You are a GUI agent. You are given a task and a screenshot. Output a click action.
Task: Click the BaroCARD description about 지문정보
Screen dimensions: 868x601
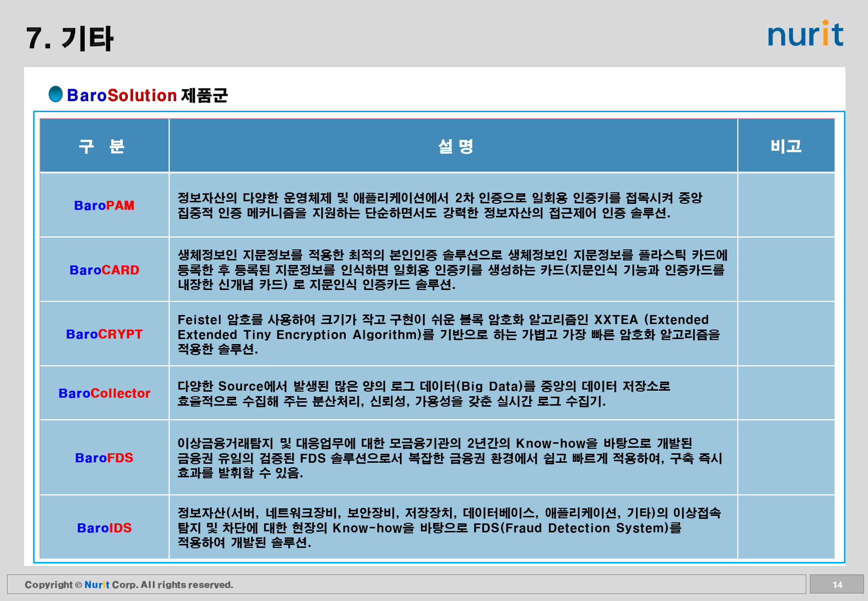tap(453, 270)
